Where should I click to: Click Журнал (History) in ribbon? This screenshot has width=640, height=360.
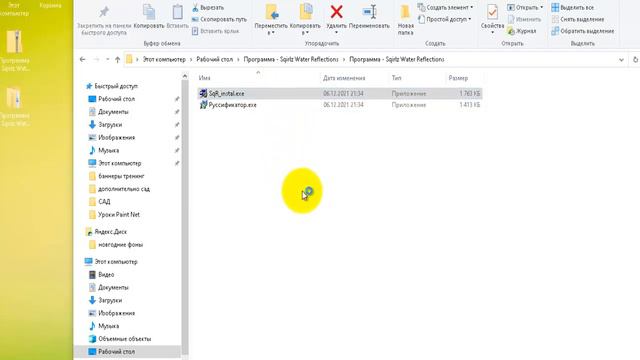(522, 31)
